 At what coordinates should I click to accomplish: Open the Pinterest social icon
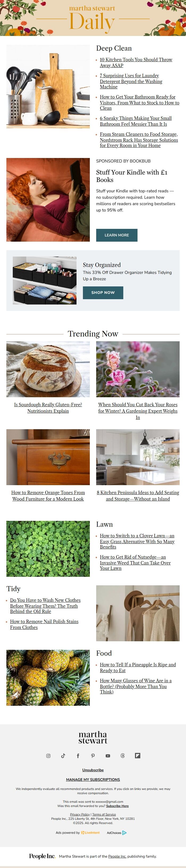[x=93, y=756]
